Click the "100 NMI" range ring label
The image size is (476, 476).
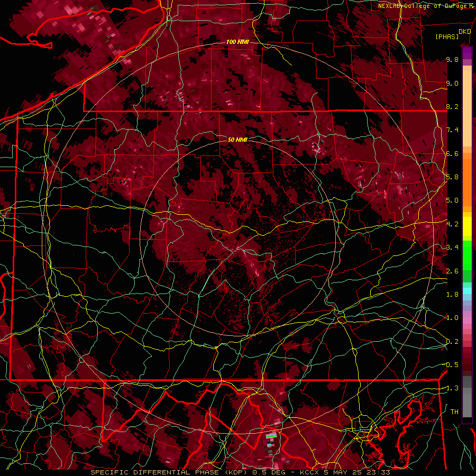[x=237, y=42]
